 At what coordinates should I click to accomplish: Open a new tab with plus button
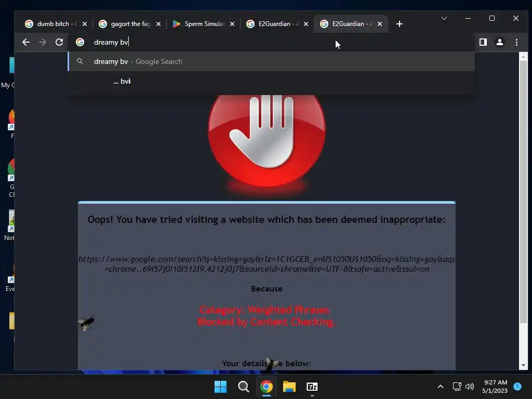(400, 24)
